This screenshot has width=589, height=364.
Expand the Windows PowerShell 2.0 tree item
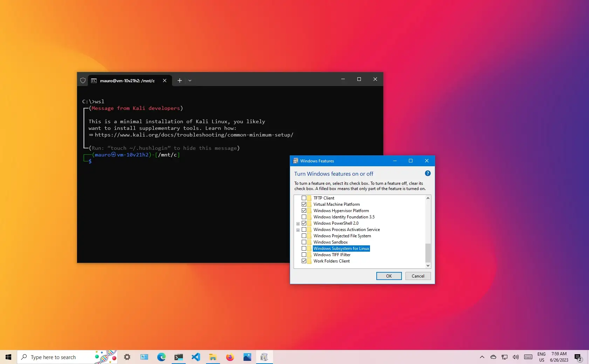point(298,223)
